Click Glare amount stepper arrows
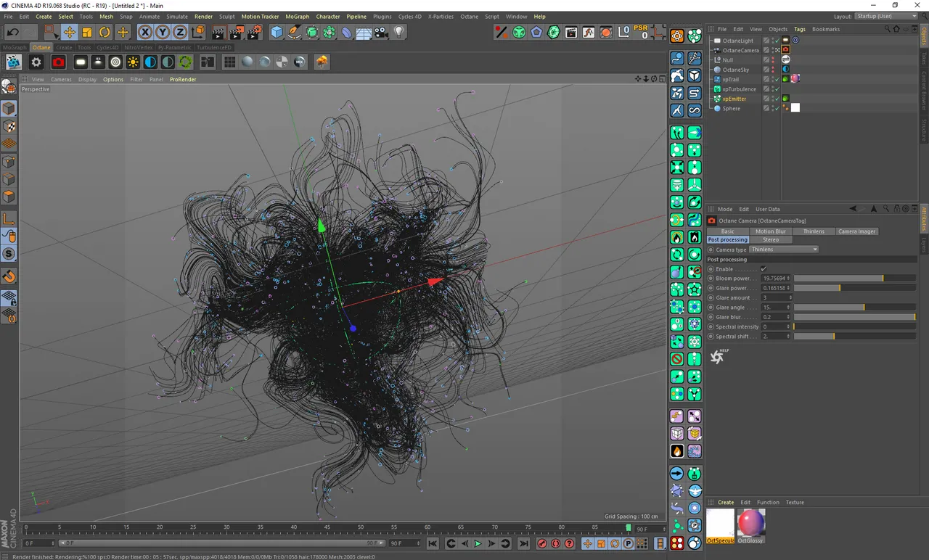The width and height of the screenshot is (929, 560). (x=790, y=298)
